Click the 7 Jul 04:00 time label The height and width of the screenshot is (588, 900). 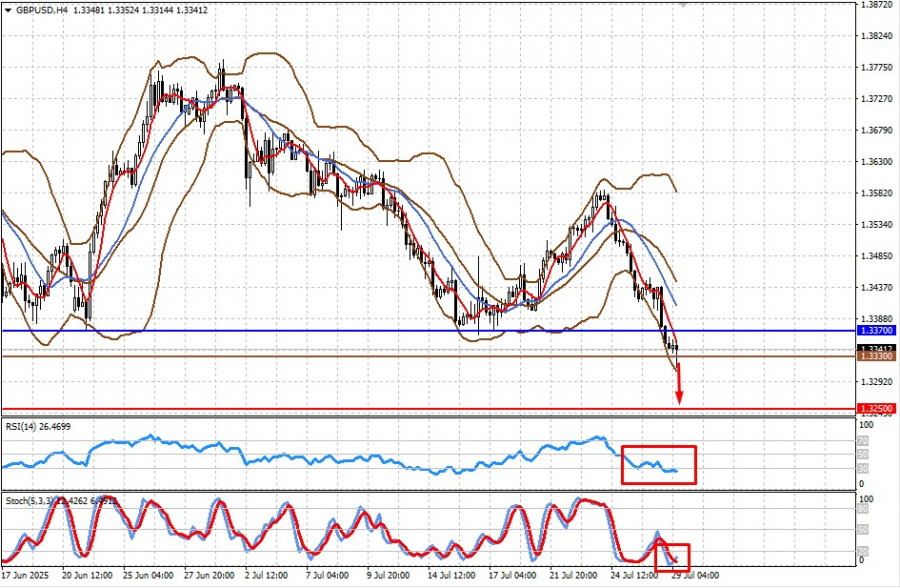[x=327, y=575]
